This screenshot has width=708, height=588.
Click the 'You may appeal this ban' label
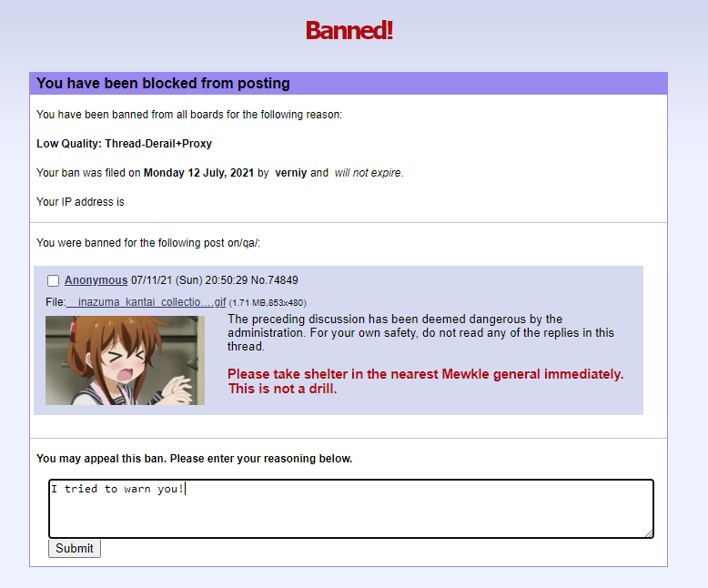point(194,459)
